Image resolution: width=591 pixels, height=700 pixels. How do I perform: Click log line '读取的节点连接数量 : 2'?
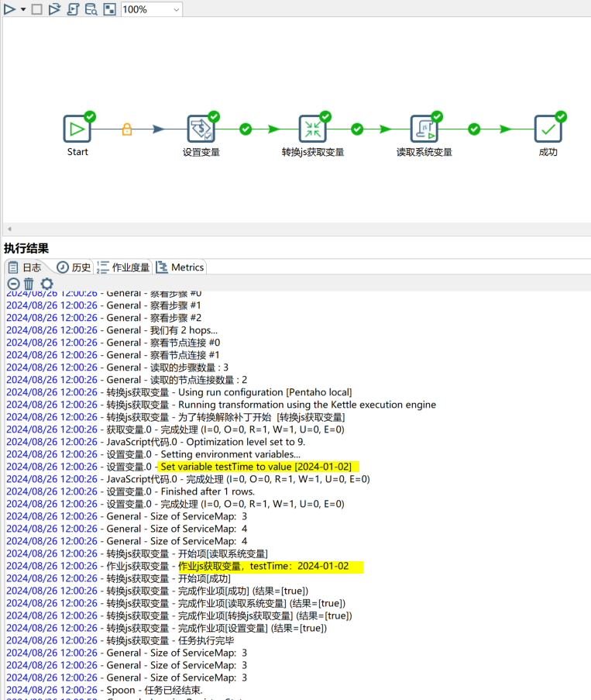click(x=198, y=380)
